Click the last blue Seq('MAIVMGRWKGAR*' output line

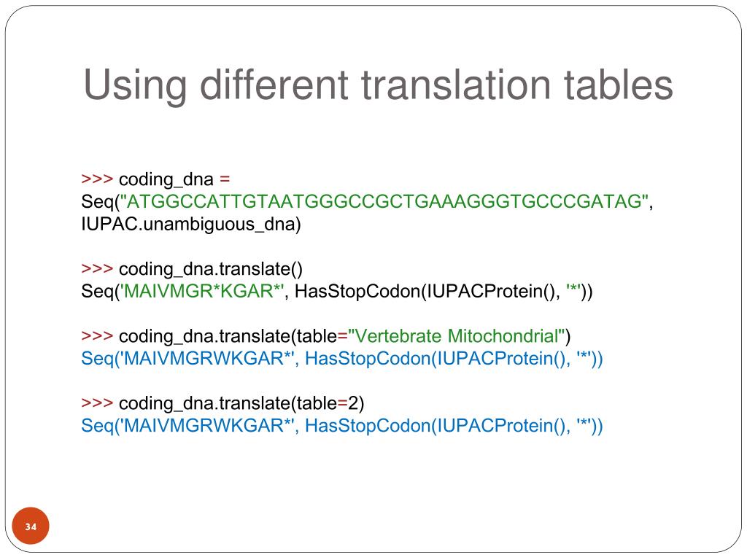pos(342,426)
